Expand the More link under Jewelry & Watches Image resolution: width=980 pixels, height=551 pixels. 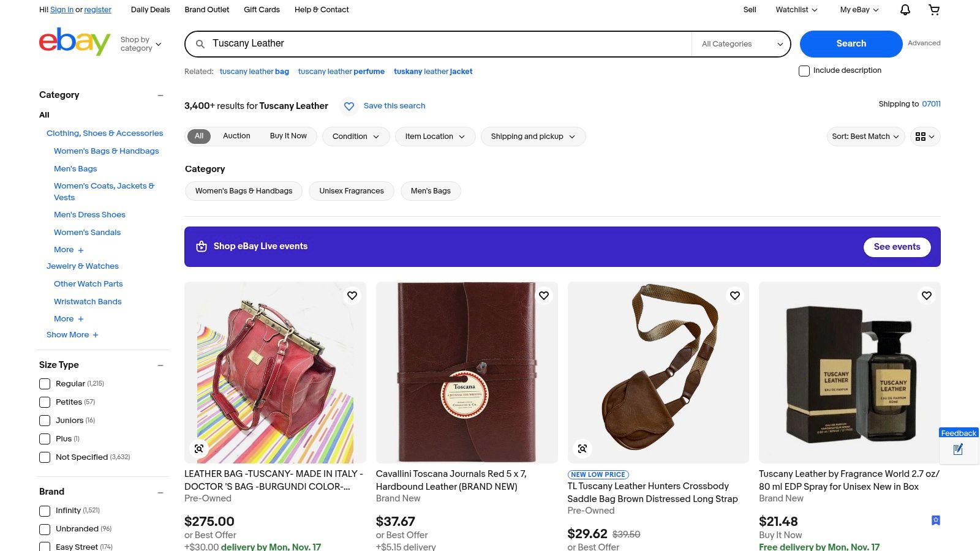click(x=69, y=318)
